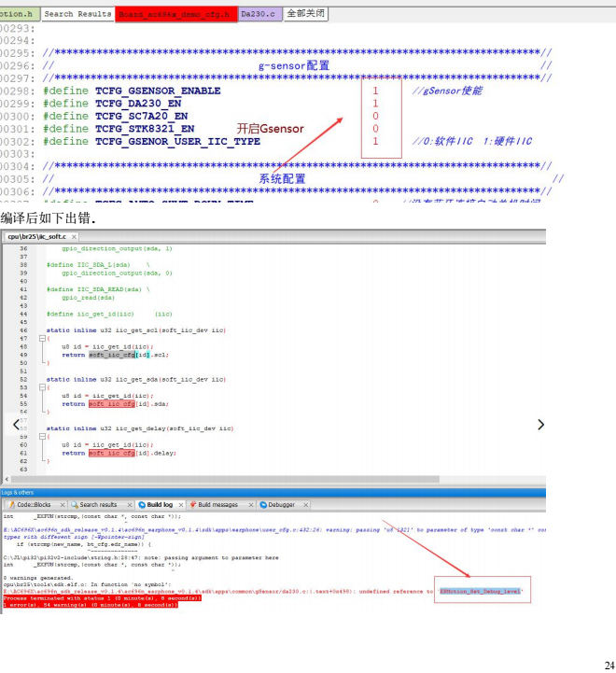
Task: Open the Board_ac696x_demo_cfg.h tab
Action: click(x=176, y=14)
